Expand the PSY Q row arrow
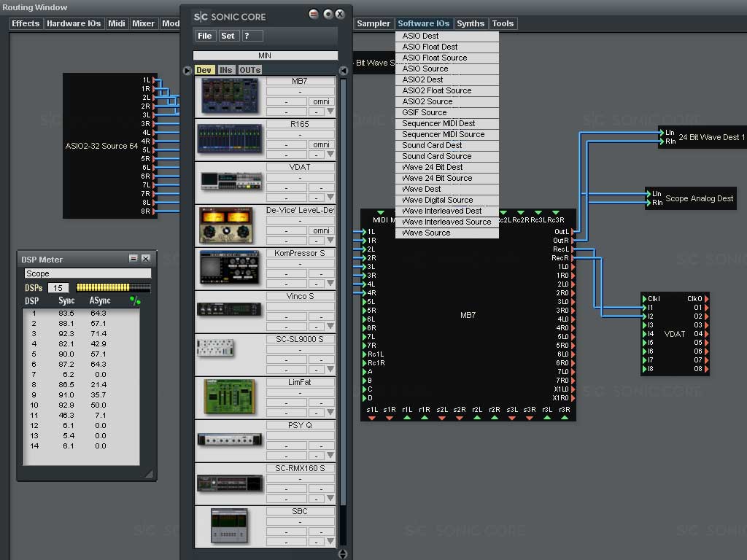The width and height of the screenshot is (747, 560). pyautogui.click(x=330, y=455)
